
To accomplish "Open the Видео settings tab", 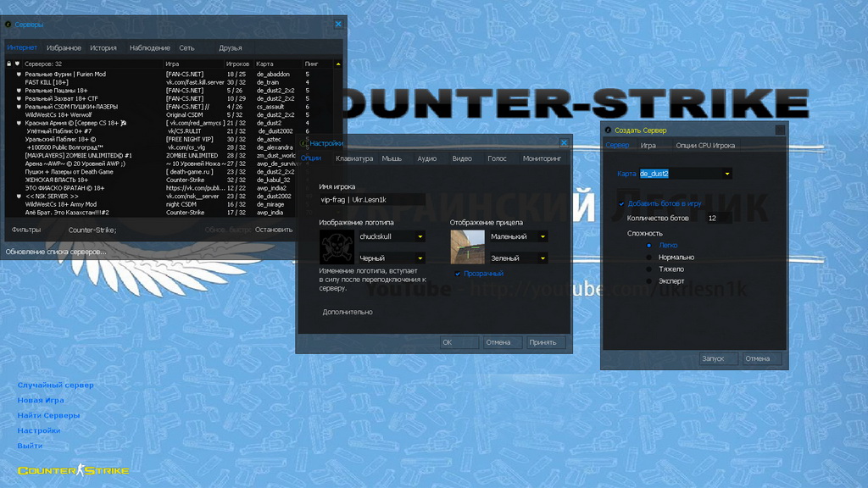I will (462, 158).
